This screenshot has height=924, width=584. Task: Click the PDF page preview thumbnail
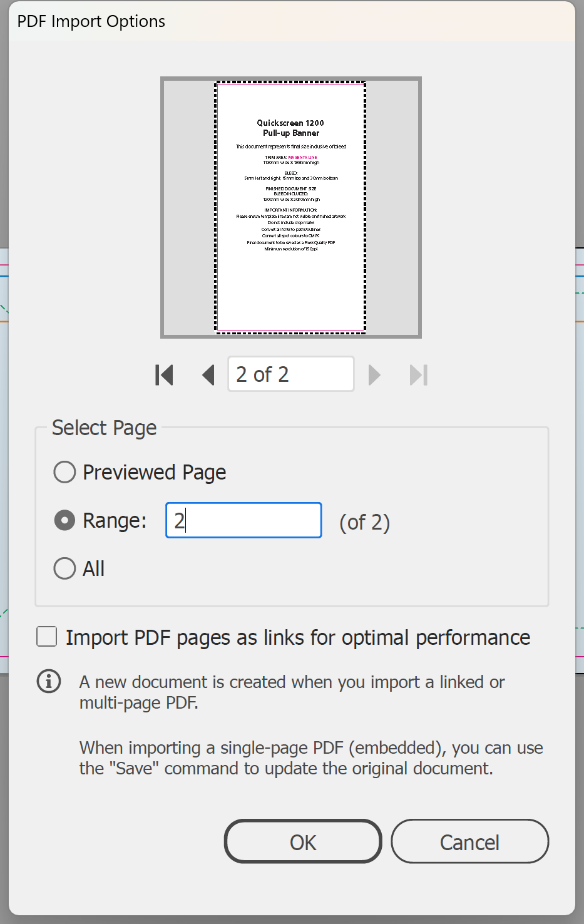pyautogui.click(x=291, y=207)
